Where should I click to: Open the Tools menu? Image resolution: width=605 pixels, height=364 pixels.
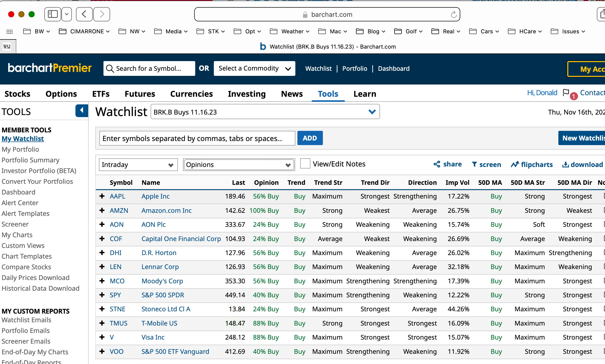[328, 94]
